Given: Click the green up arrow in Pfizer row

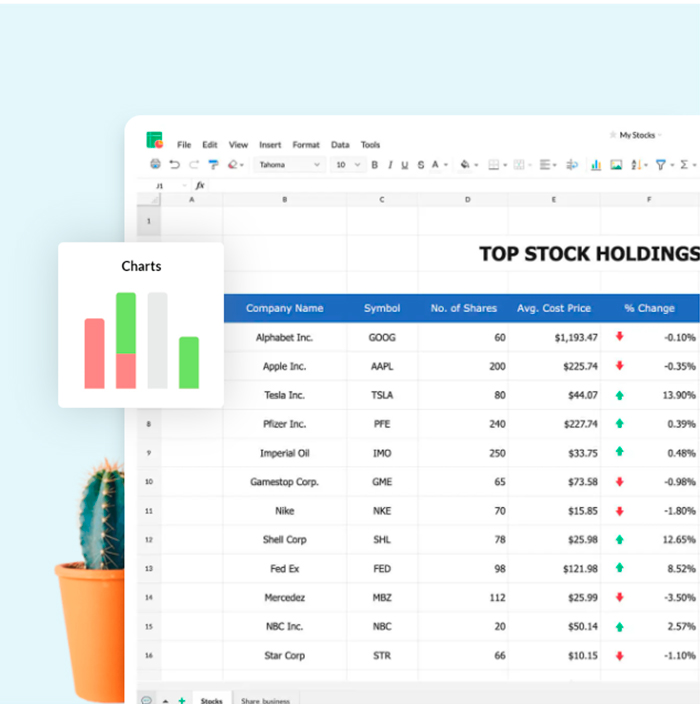Looking at the screenshot, I should [620, 423].
